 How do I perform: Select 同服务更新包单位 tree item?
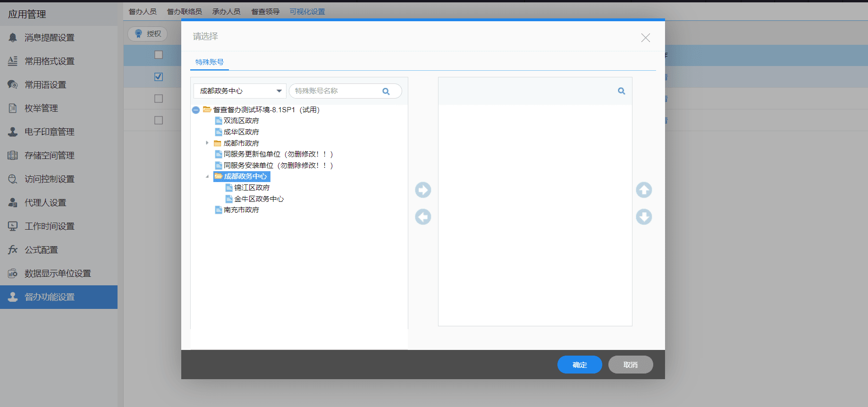tap(278, 154)
